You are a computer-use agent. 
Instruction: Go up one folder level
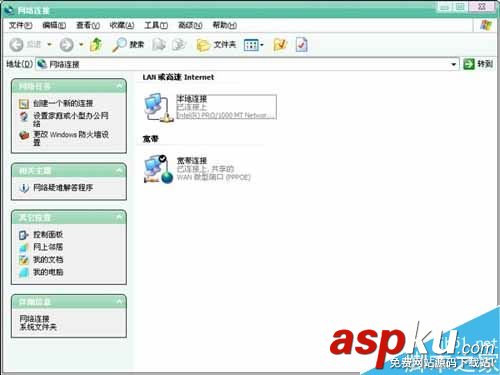(x=96, y=44)
